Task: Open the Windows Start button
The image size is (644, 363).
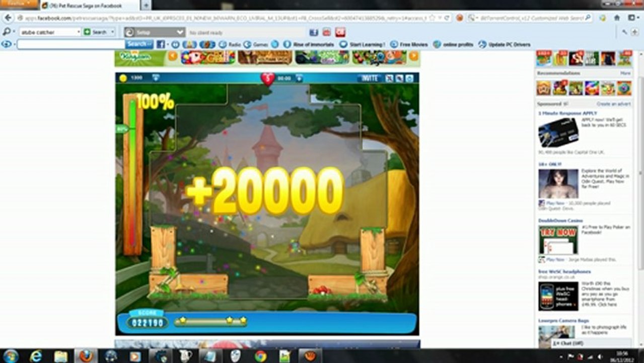Action: coord(10,356)
